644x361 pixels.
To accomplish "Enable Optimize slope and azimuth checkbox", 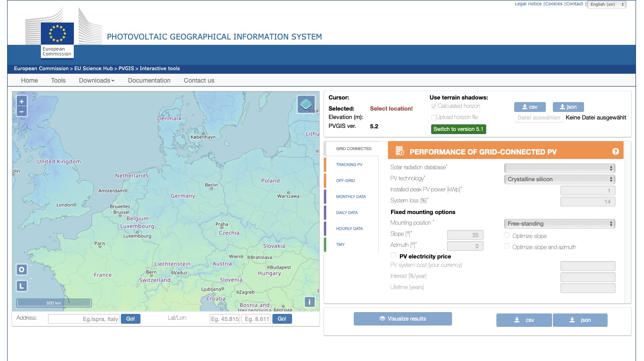I will (507, 246).
